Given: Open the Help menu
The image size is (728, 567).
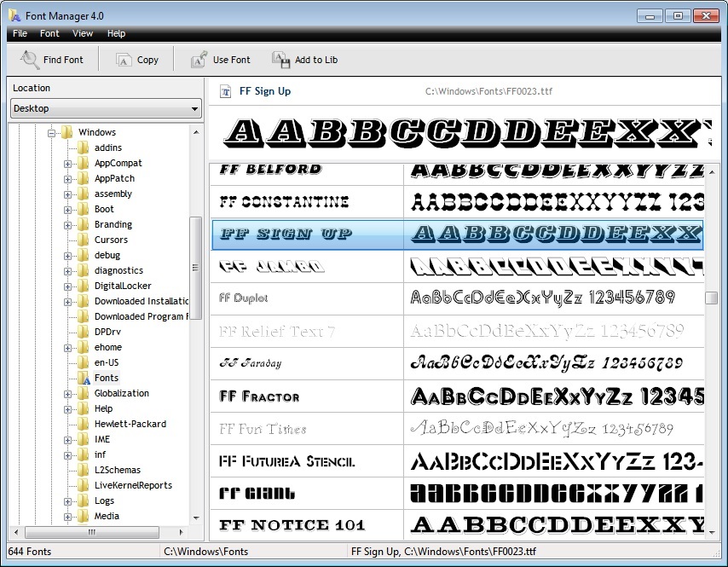Looking at the screenshot, I should (116, 33).
